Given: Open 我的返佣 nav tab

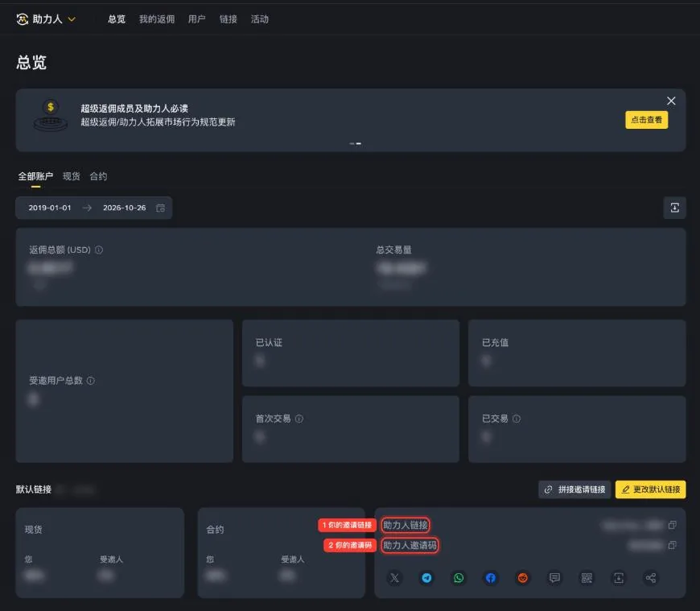Looking at the screenshot, I should [x=157, y=19].
